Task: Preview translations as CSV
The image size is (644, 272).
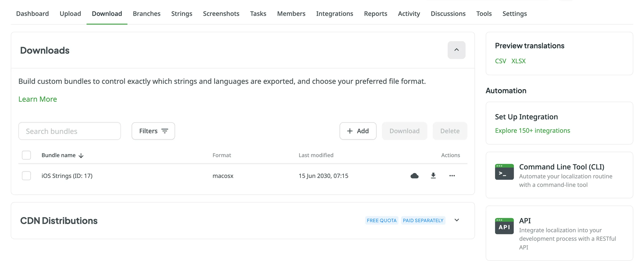Action: [500, 61]
